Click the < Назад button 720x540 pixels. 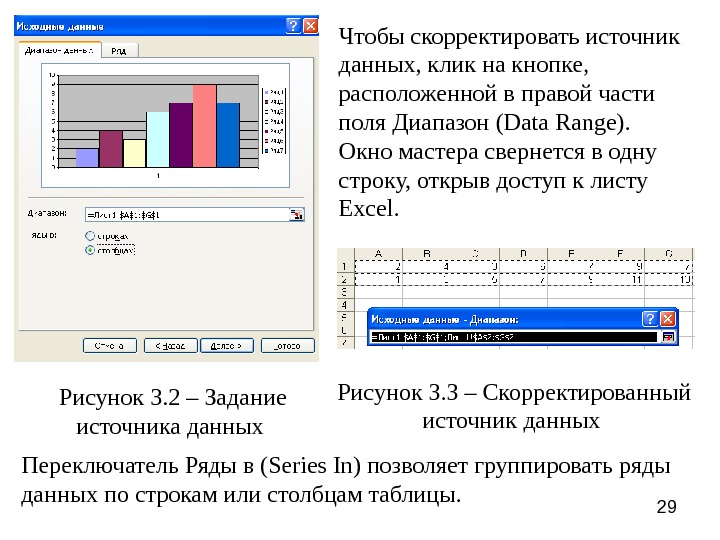coord(170,345)
